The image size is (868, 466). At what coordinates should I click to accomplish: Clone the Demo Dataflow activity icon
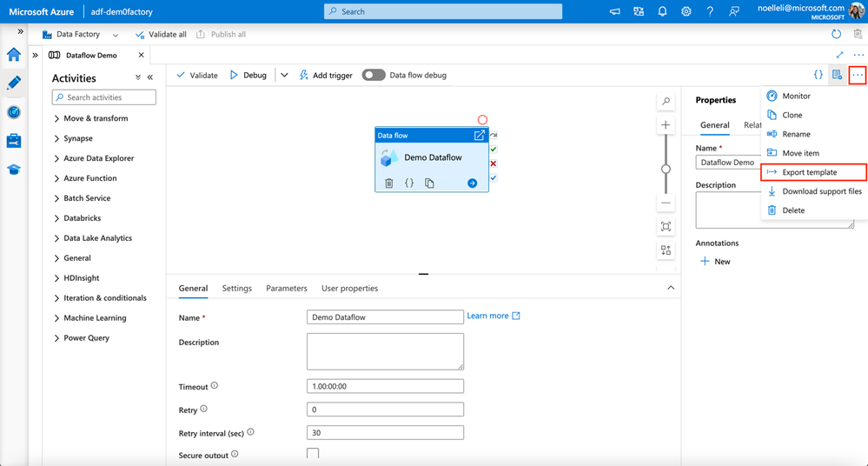(429, 183)
